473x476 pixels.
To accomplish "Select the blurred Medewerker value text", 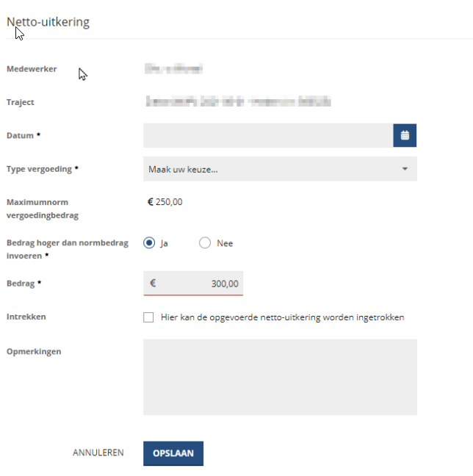I will click(x=173, y=70).
